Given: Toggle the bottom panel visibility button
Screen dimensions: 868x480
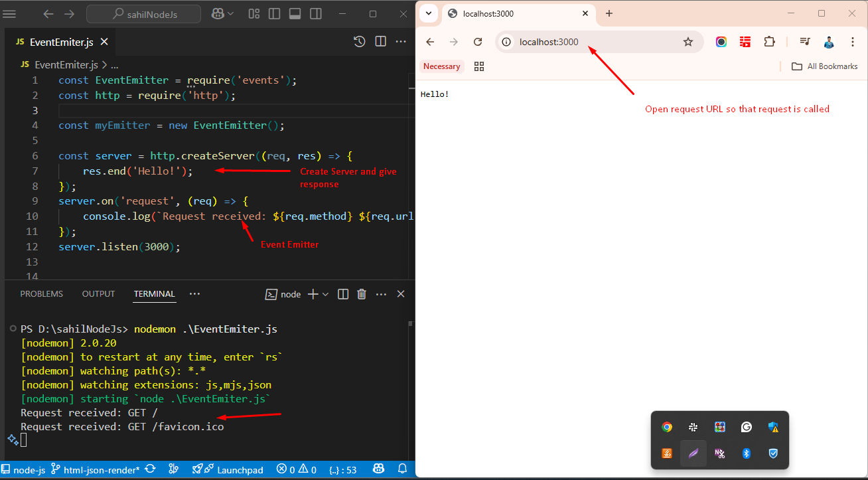Looking at the screenshot, I should point(295,13).
